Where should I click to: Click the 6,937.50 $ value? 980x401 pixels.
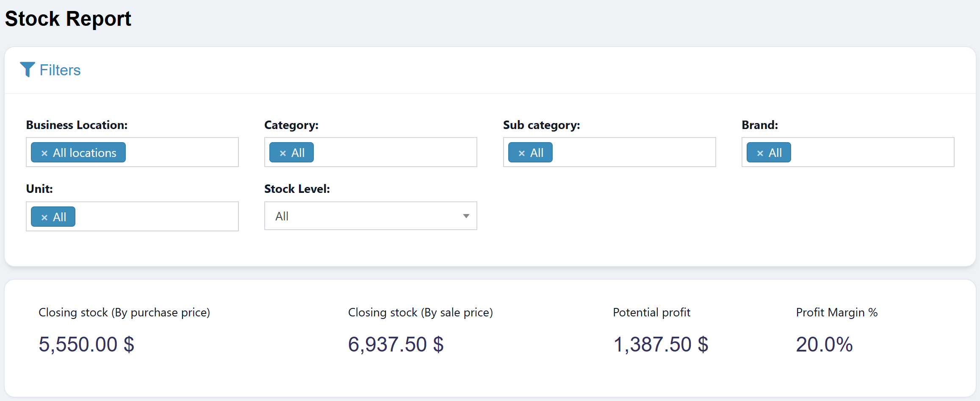click(x=396, y=344)
